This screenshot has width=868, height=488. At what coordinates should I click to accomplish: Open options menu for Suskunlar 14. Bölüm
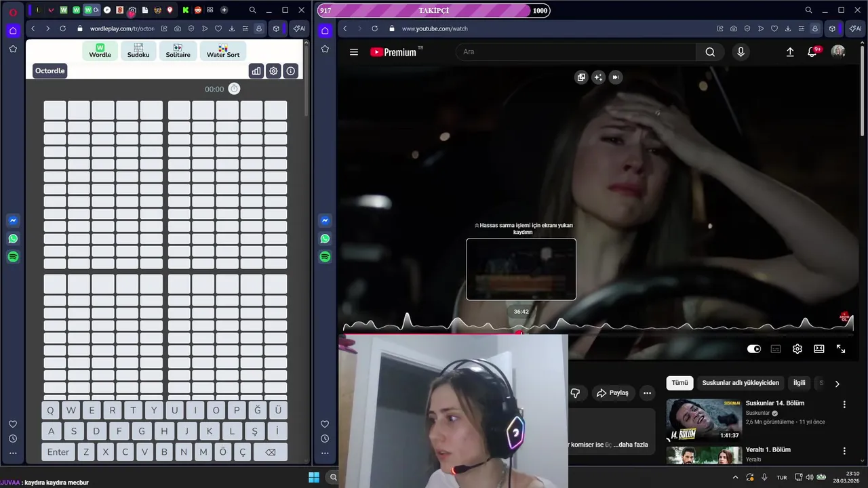point(844,405)
